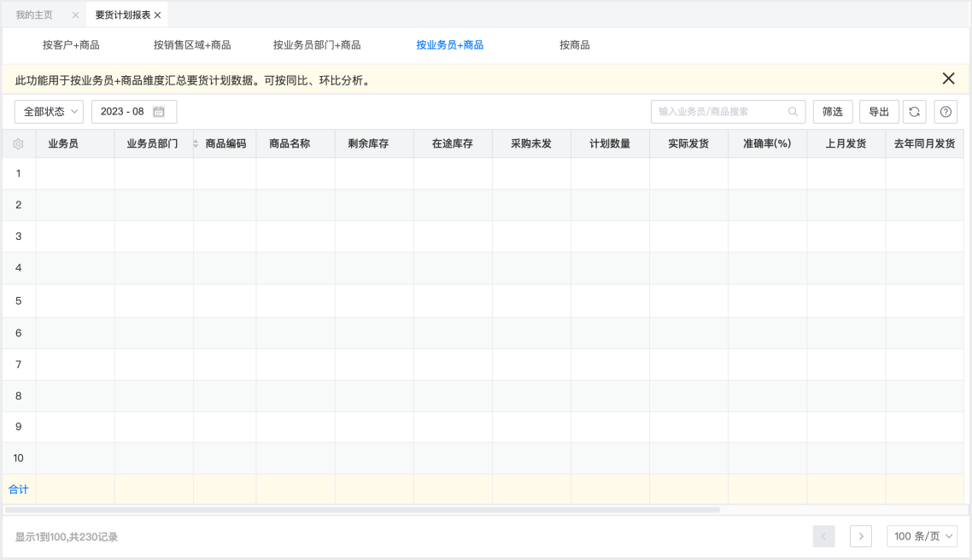This screenshot has width=972, height=560.
Task: Click the 导出 export button
Action: click(879, 112)
